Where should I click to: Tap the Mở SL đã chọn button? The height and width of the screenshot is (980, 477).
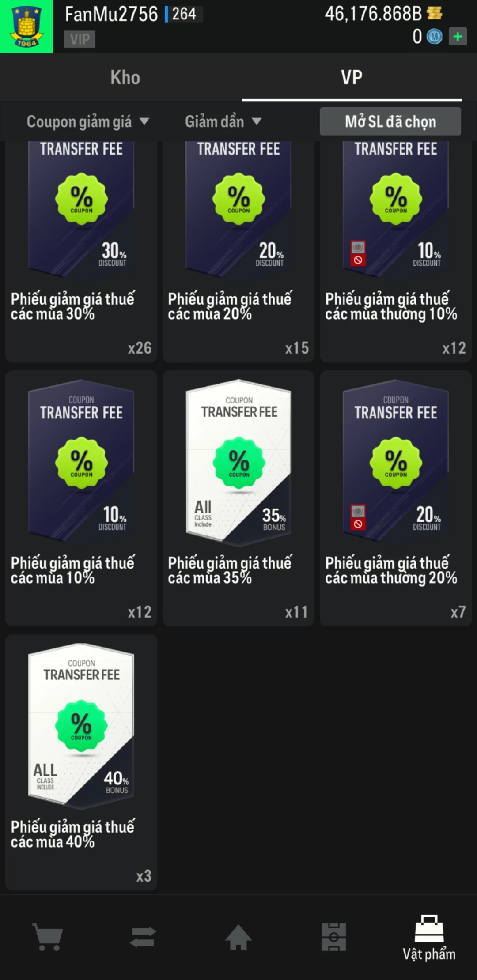tap(390, 121)
